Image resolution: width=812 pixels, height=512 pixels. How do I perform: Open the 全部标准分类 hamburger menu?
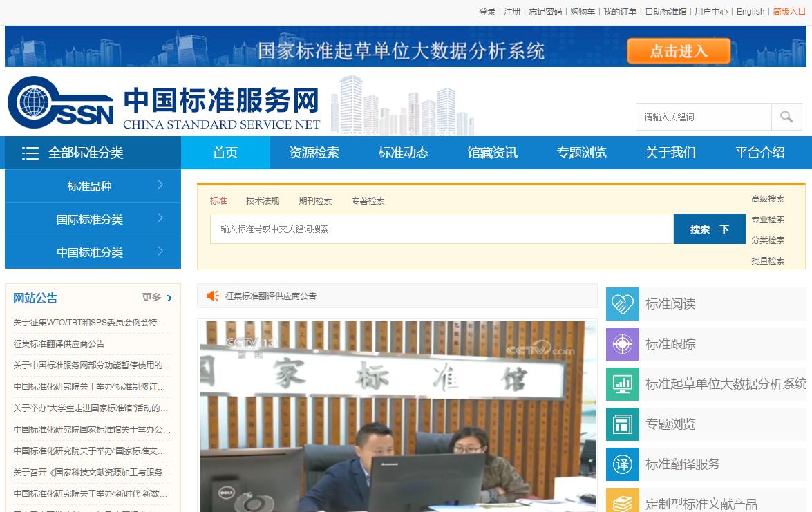[x=30, y=153]
